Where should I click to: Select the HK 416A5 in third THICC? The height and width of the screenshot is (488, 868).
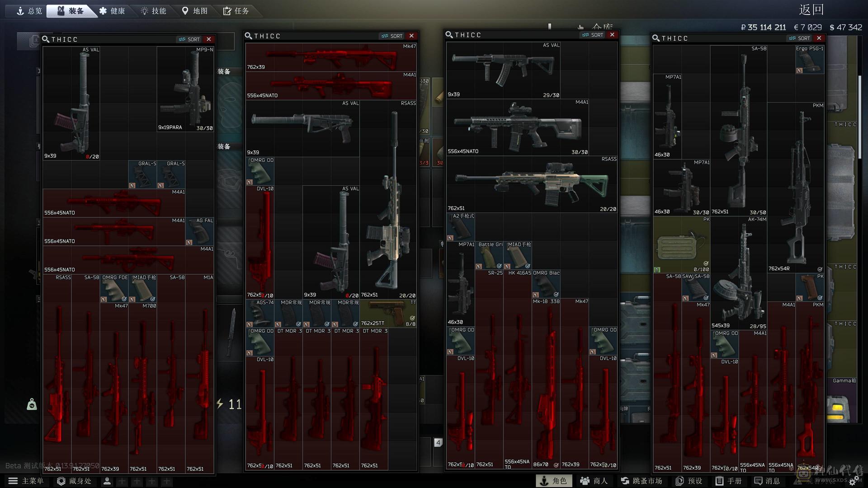click(518, 369)
